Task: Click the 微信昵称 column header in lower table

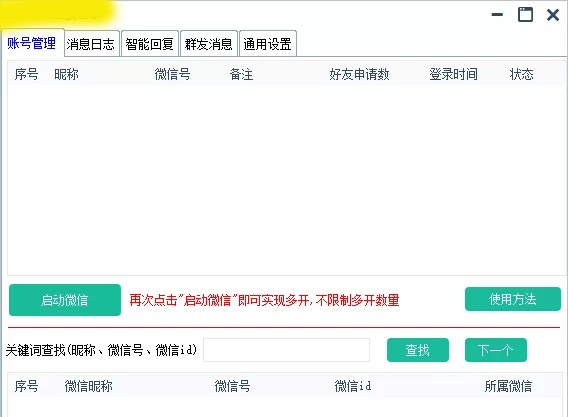Action: [x=88, y=386]
